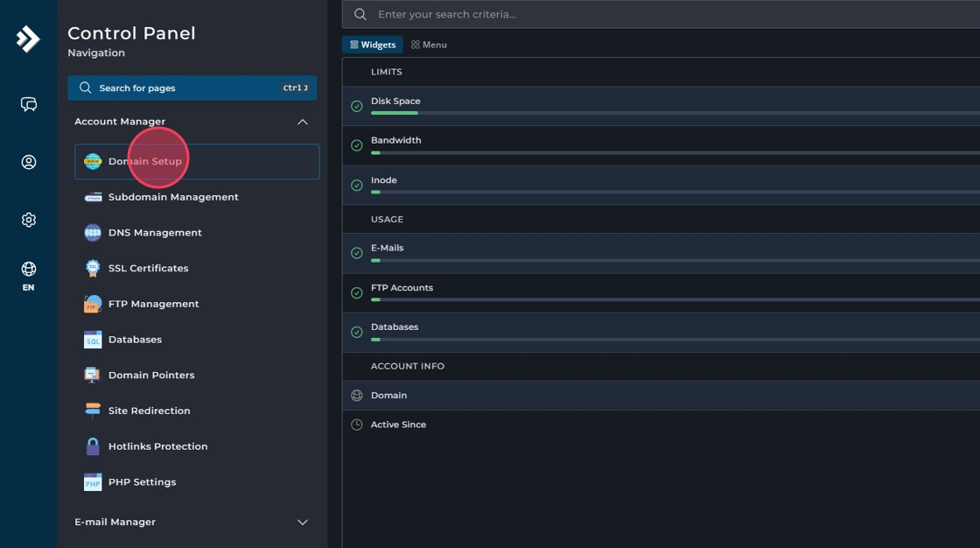The image size is (980, 548).
Task: Click the E-Mails usage label
Action: click(x=388, y=249)
